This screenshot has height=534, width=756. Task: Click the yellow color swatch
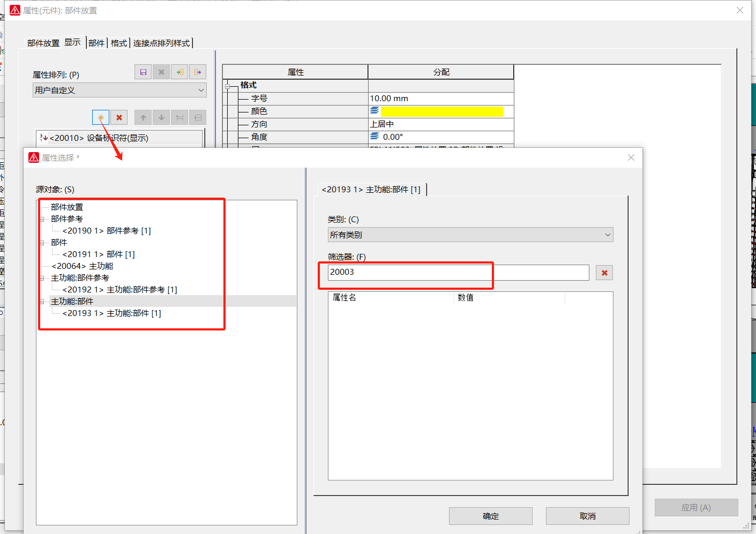(x=441, y=111)
